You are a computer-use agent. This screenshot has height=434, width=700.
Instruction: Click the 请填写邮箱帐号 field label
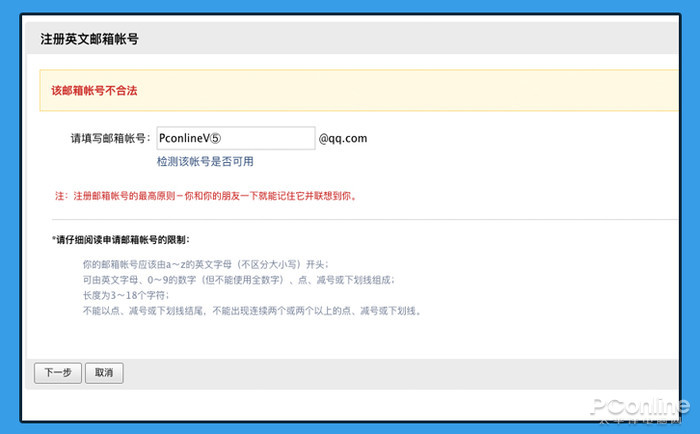pos(110,138)
